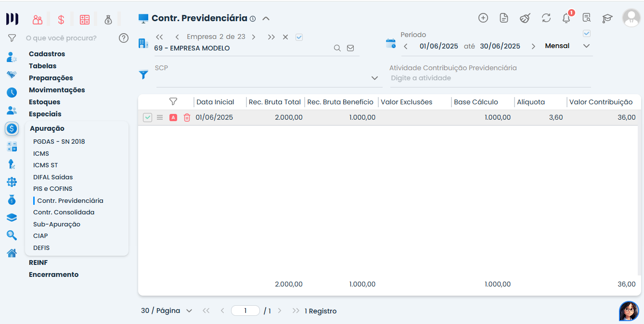Clear company selection with X
The height and width of the screenshot is (324, 644).
(285, 37)
